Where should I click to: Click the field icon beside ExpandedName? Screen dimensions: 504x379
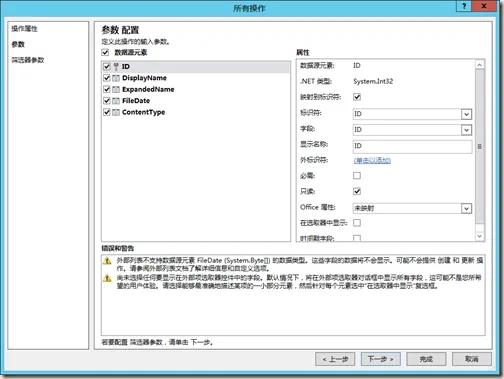(116, 90)
